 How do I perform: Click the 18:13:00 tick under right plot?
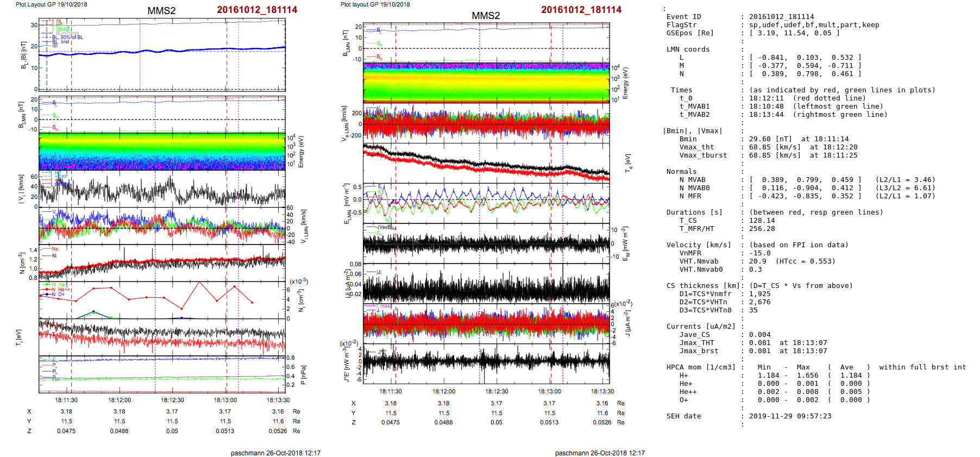(550, 391)
